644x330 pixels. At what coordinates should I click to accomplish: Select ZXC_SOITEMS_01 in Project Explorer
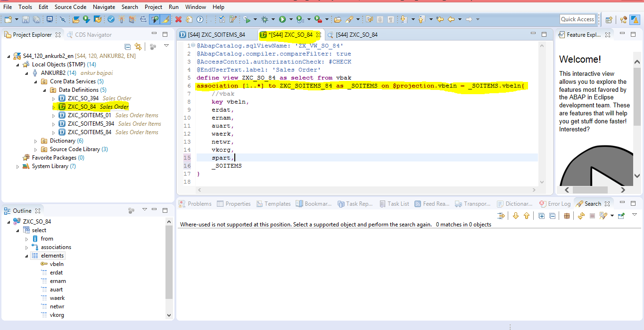[x=89, y=115]
